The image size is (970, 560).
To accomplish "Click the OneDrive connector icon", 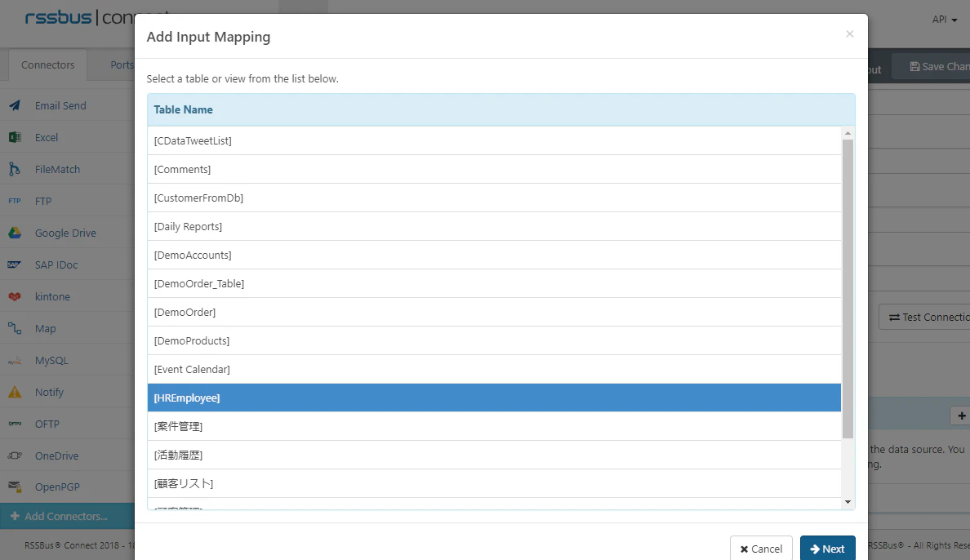I will (15, 456).
